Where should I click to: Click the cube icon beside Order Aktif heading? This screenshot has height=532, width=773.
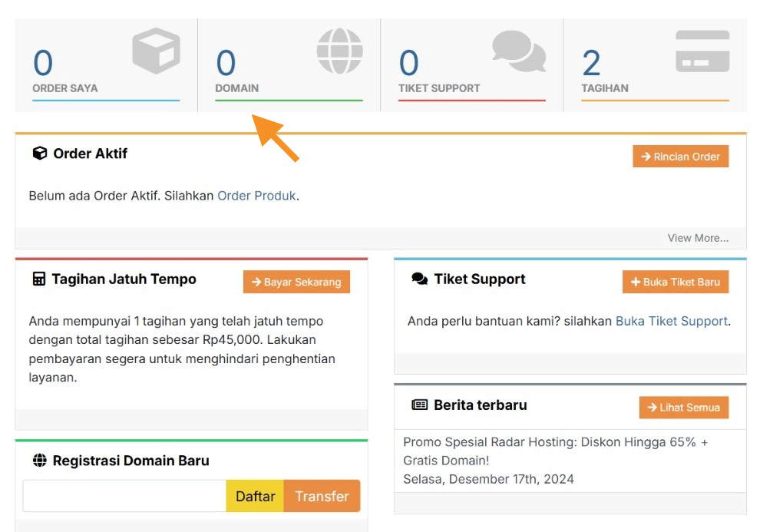tap(40, 154)
